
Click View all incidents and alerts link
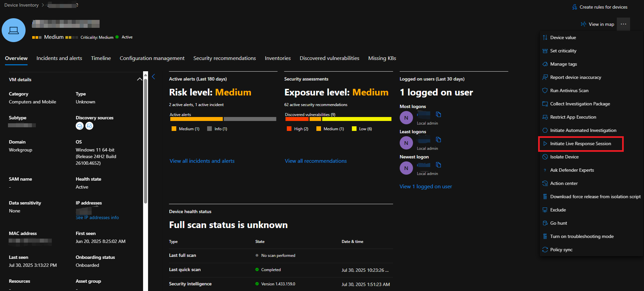(x=202, y=161)
